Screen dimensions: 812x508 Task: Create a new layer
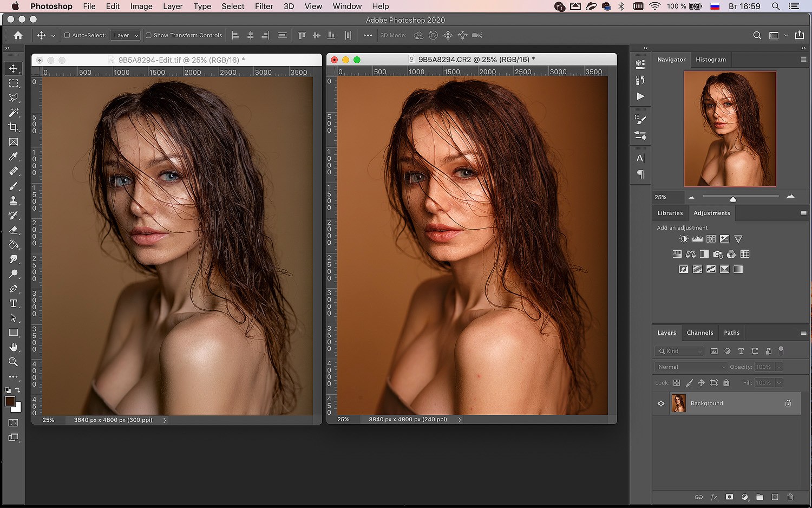[775, 497]
